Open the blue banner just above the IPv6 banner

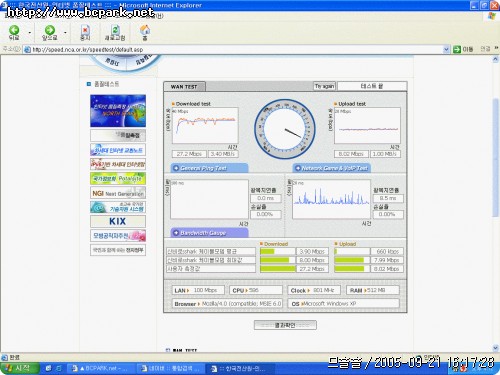[118, 150]
